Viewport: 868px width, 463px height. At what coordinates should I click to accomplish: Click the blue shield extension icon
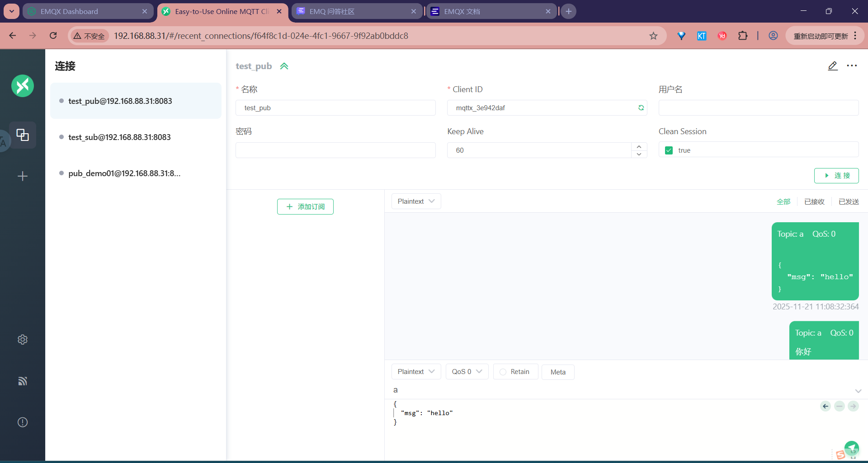click(x=681, y=36)
